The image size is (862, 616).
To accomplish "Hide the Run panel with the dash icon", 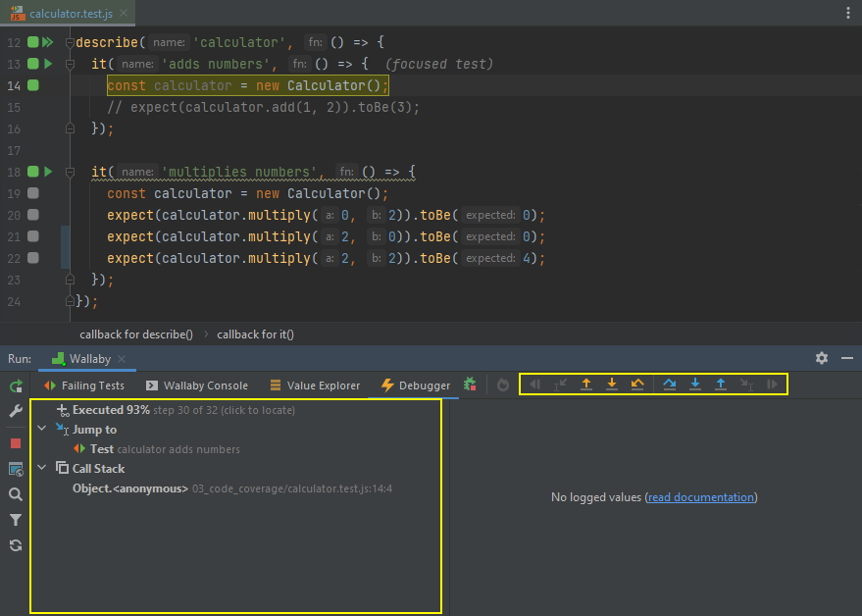I will pyautogui.click(x=847, y=358).
